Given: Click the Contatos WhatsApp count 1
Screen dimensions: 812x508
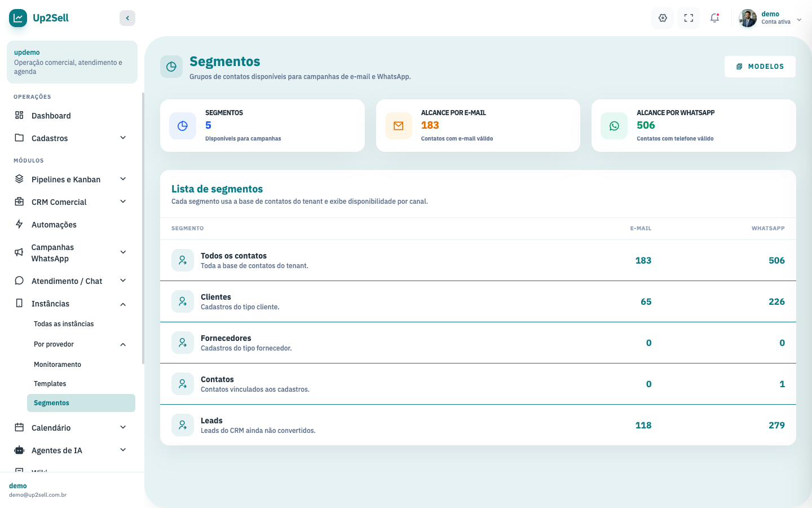Looking at the screenshot, I should [782, 384].
